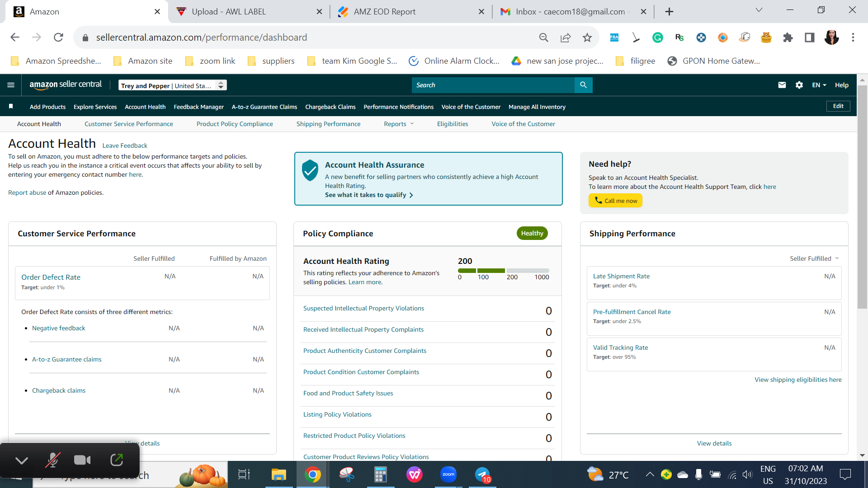Click the Healthy status badge
Image resolution: width=868 pixels, height=488 pixels.
[532, 233]
